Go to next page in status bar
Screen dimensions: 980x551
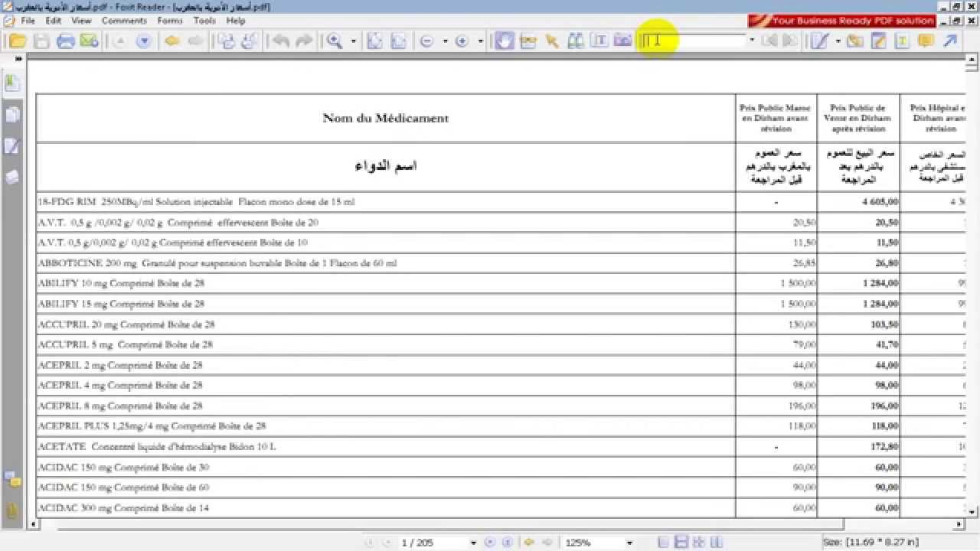488,543
